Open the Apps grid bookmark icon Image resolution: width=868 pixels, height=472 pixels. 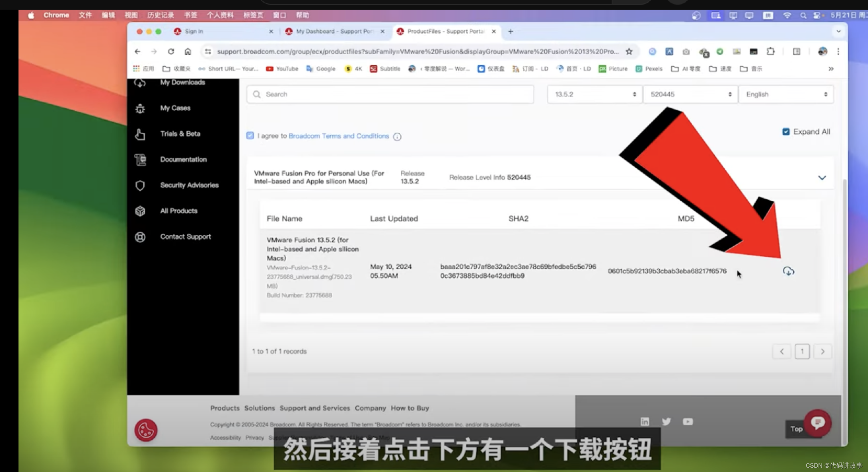136,69
